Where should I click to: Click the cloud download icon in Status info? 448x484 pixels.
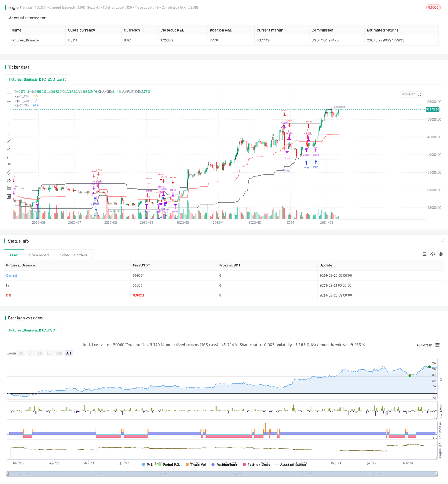433,254
